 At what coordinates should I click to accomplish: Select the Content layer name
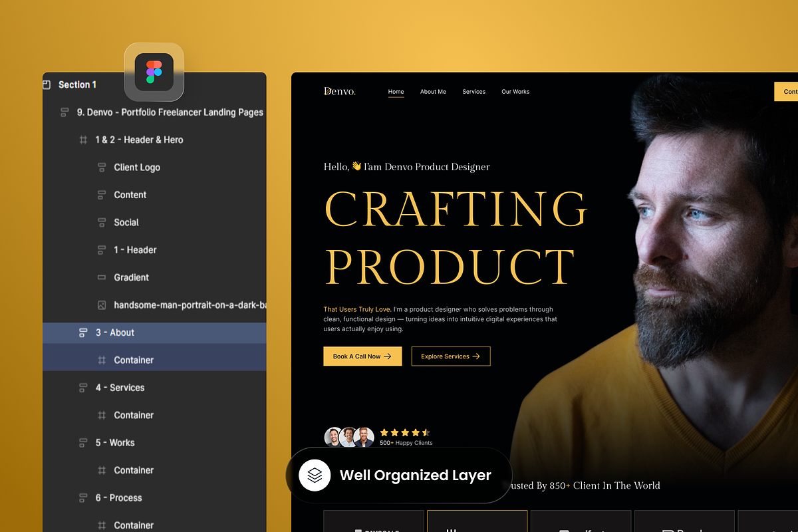pos(130,195)
